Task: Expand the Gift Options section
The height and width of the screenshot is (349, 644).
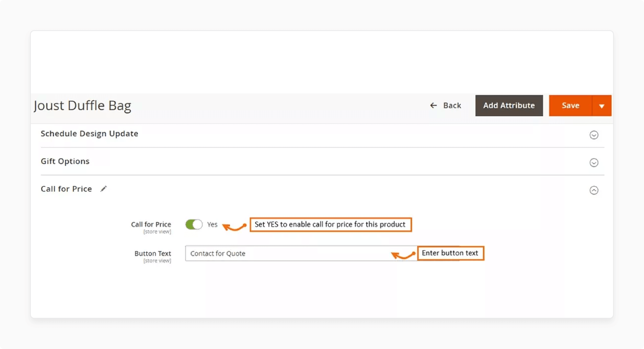Action: click(594, 163)
